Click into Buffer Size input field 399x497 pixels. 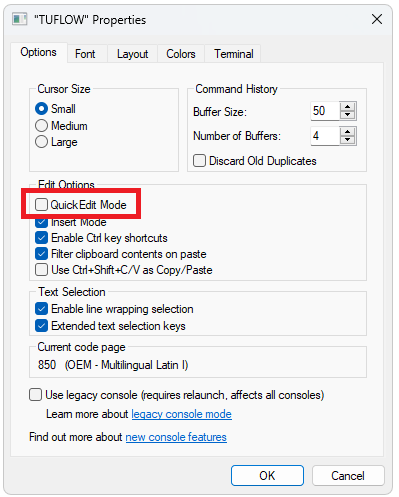(325, 111)
